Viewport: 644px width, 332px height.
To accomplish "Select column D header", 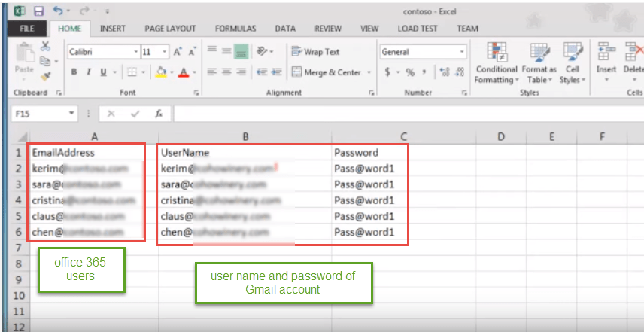I will click(x=500, y=137).
